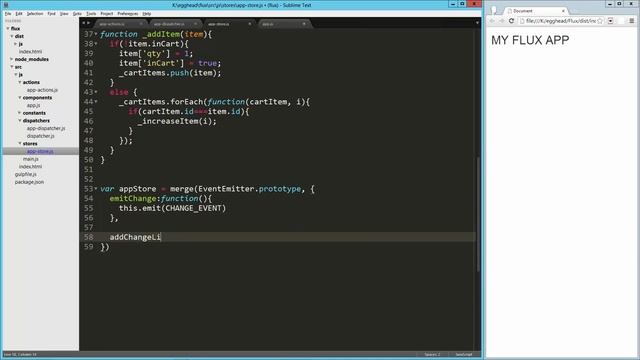Image resolution: width=640 pixels, height=360 pixels.
Task: Expand the node_modules folder arrow
Action: tap(11, 59)
